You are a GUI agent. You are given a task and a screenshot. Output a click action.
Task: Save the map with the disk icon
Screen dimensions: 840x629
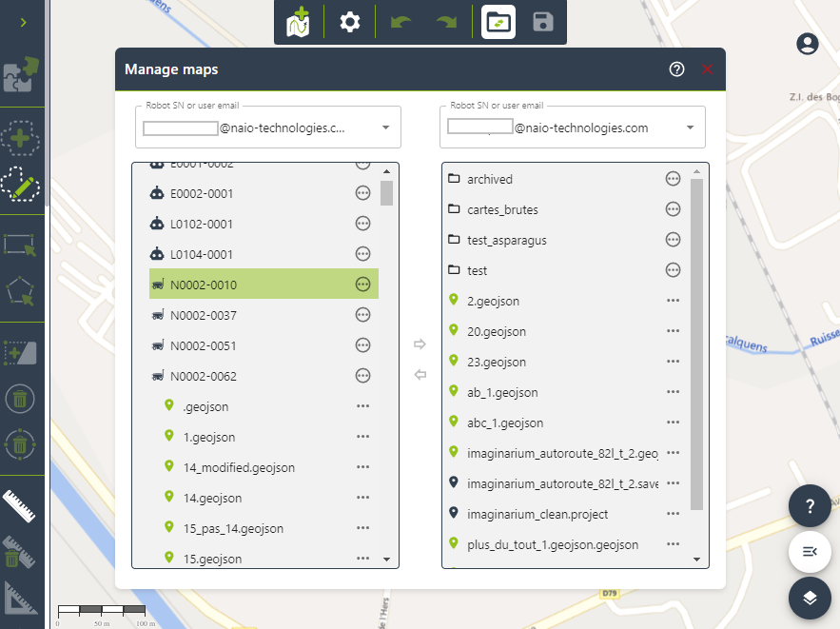point(543,21)
